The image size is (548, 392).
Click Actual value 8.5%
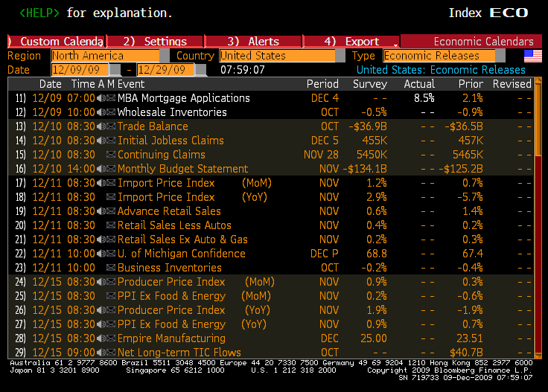coord(424,98)
